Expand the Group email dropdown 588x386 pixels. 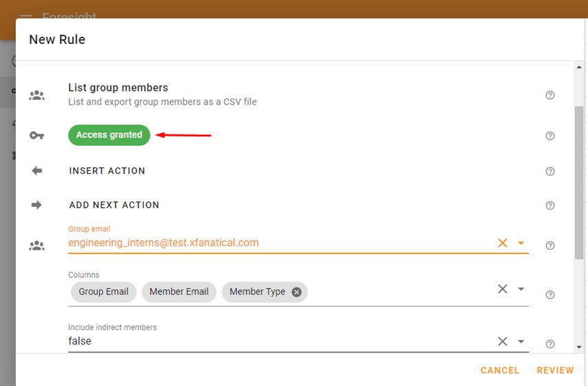point(521,243)
